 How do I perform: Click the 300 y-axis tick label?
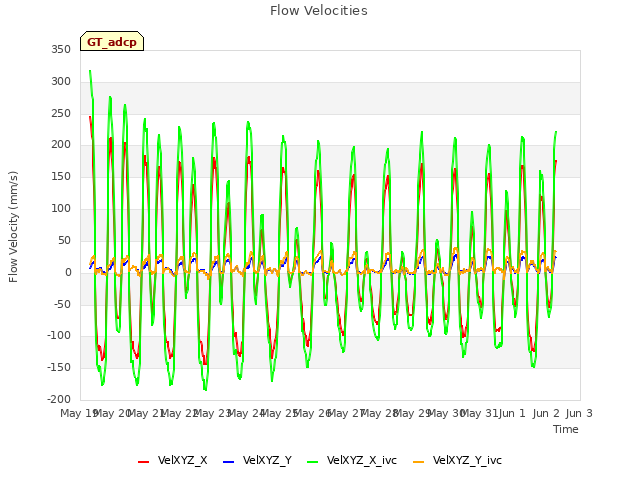point(61,82)
